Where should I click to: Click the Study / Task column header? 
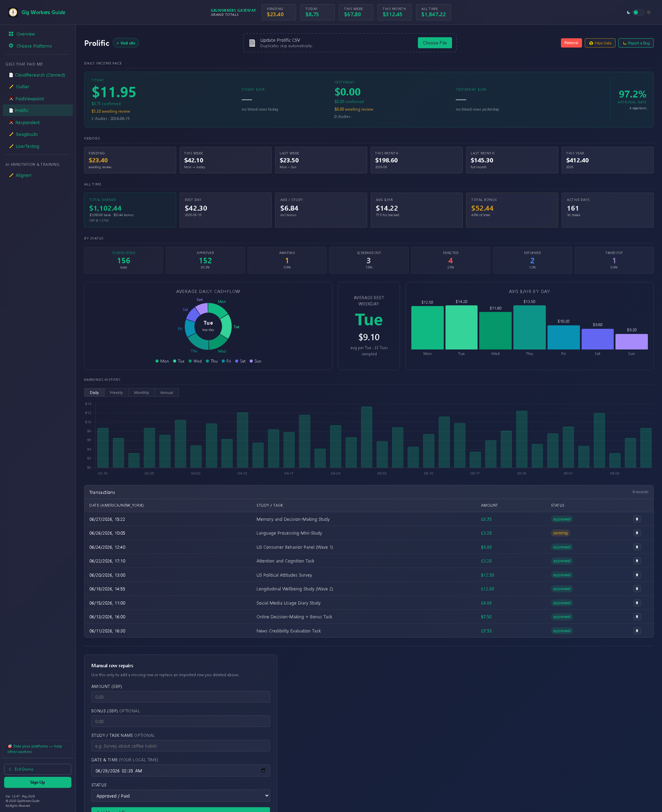(270, 506)
